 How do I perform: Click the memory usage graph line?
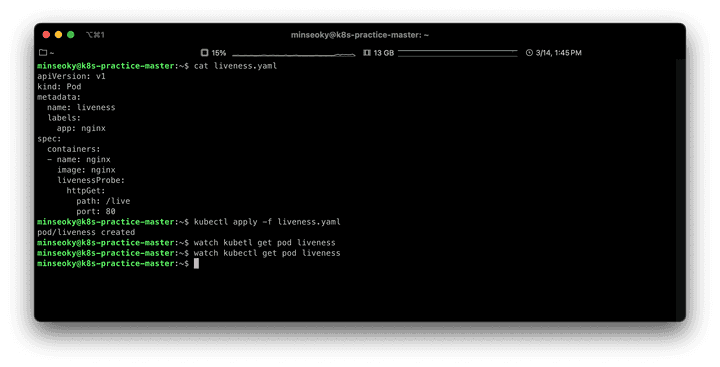tap(457, 52)
